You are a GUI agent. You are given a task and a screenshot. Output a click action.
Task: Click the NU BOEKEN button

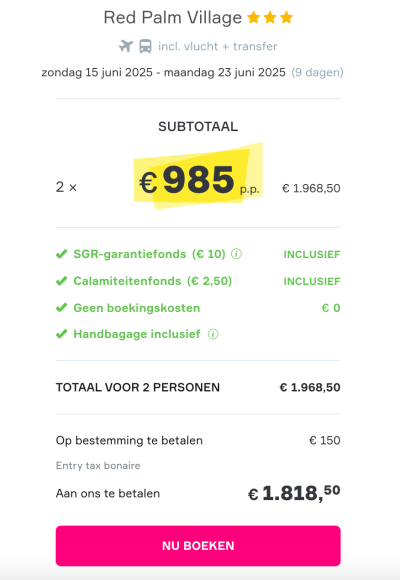[x=198, y=546]
